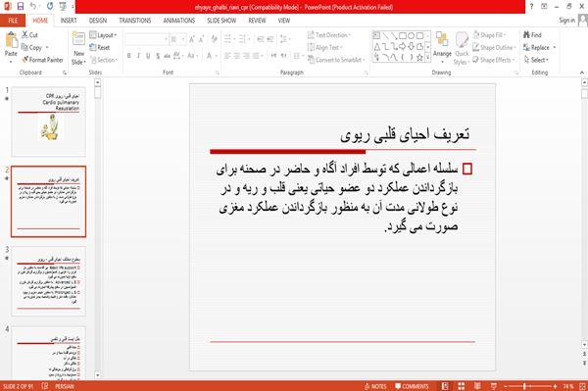Screen dimensions: 588x391
Task: Clear all formatting from text
Action: (214, 39)
